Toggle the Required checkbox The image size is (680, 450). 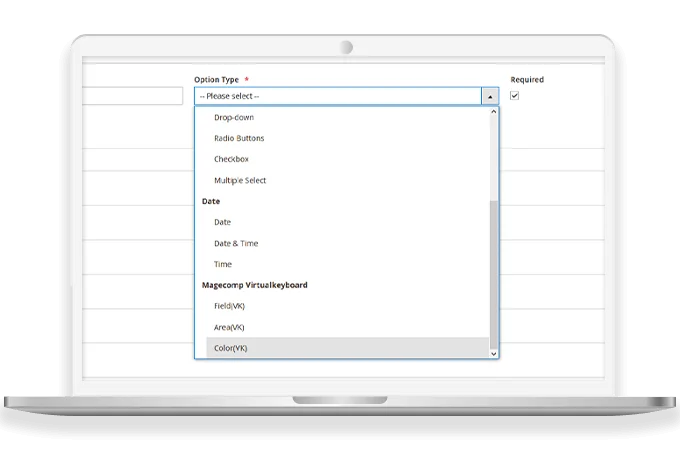[x=515, y=96]
